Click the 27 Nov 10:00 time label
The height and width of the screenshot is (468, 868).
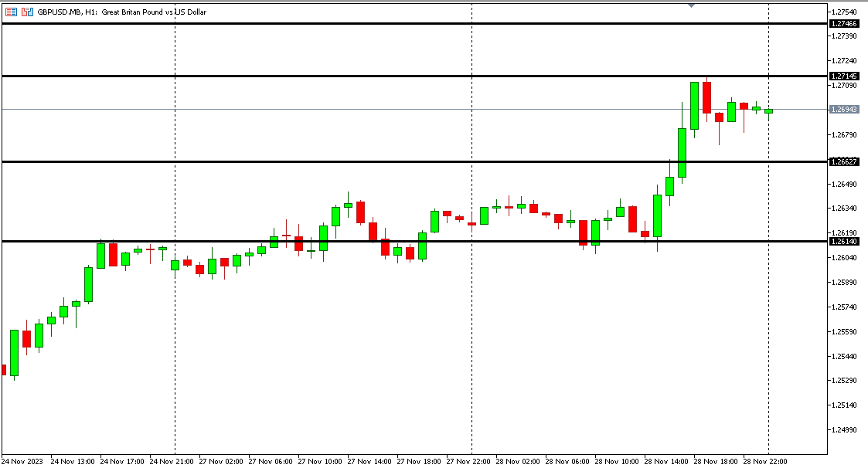click(320, 461)
